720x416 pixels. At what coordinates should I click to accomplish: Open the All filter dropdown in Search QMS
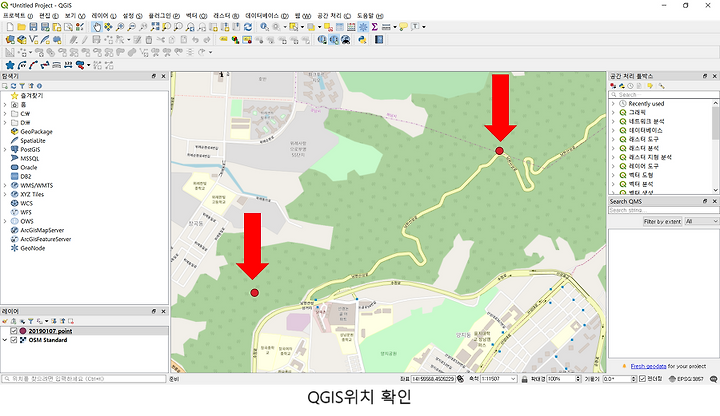click(701, 221)
